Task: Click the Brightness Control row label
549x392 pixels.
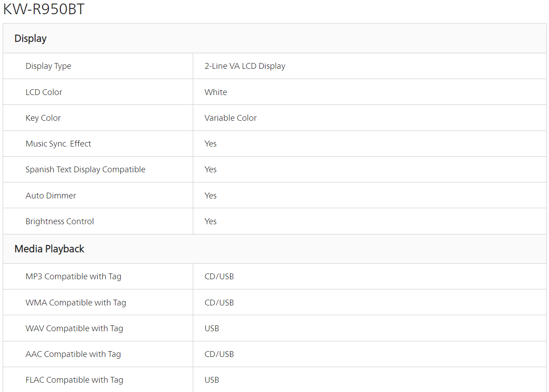Action: point(60,221)
